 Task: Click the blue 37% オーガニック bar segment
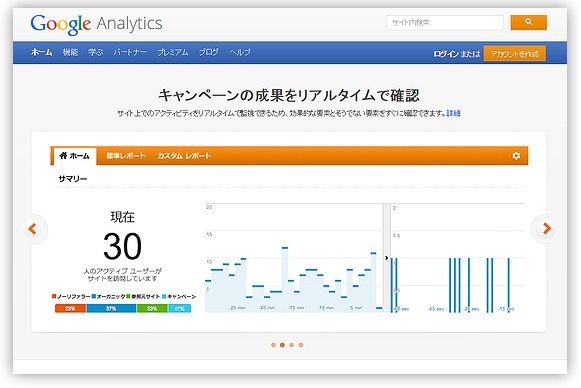111,308
